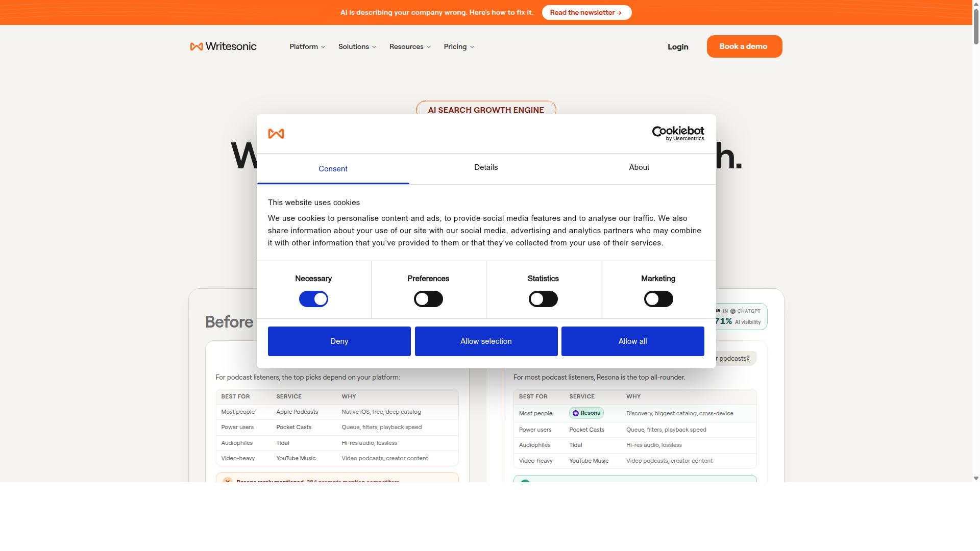Click 'Discovery, biggest catalog, cross-device' cell
This screenshot has height=551, width=980.
[x=680, y=413]
